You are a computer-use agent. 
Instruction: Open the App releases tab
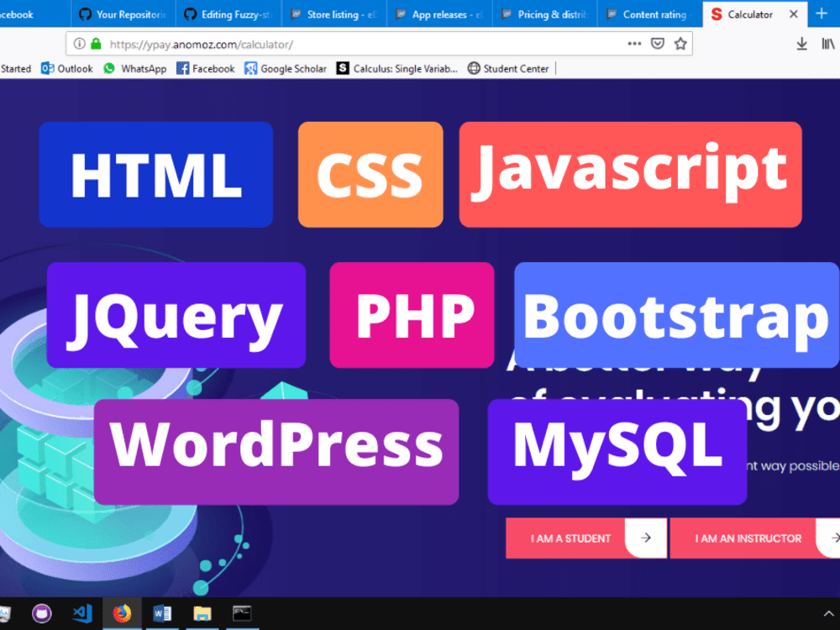click(x=440, y=14)
